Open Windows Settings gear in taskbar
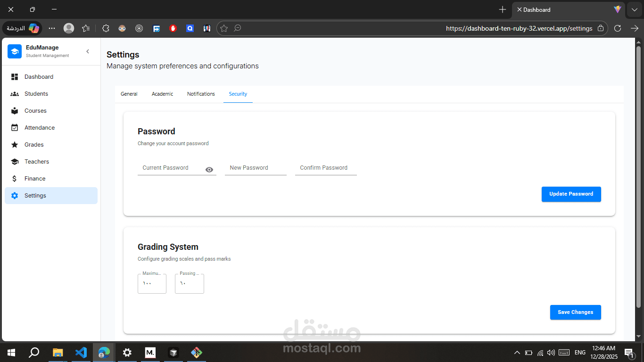This screenshot has height=362, width=644. (127, 352)
